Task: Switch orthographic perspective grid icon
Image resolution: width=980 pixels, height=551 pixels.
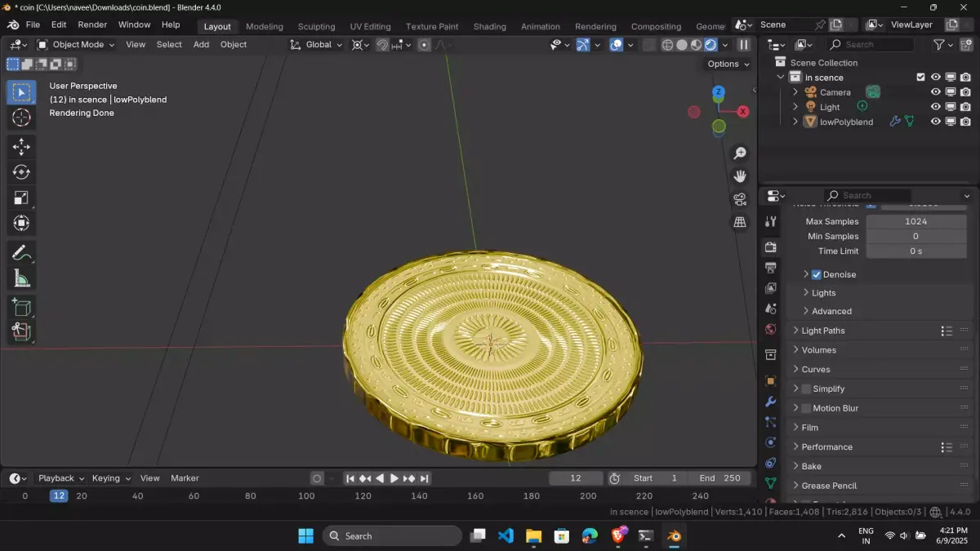Action: click(x=740, y=222)
